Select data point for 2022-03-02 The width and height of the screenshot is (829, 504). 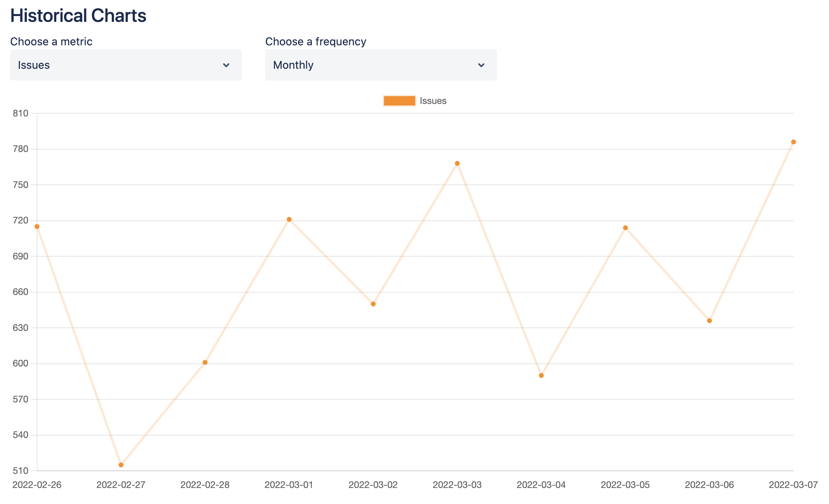tap(373, 304)
